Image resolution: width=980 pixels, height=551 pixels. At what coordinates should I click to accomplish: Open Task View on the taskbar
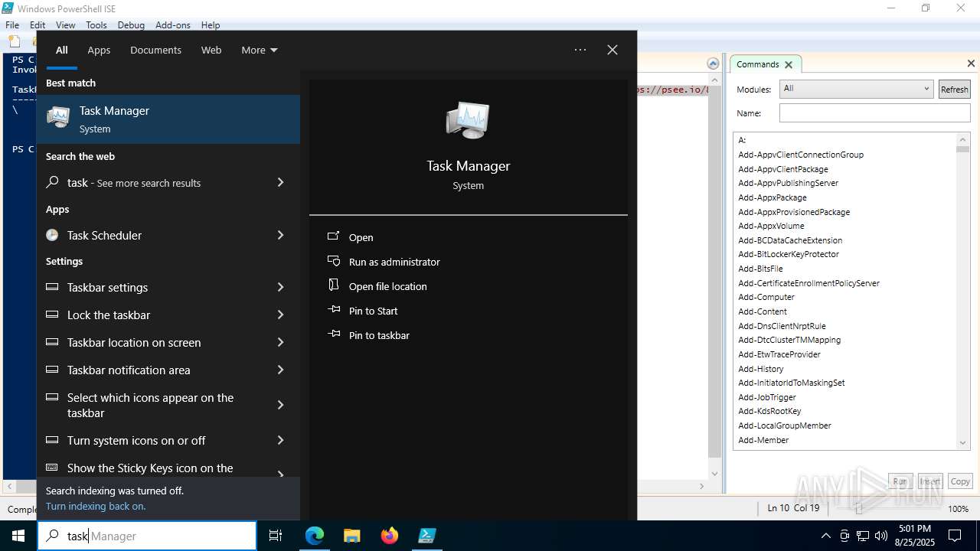point(276,536)
